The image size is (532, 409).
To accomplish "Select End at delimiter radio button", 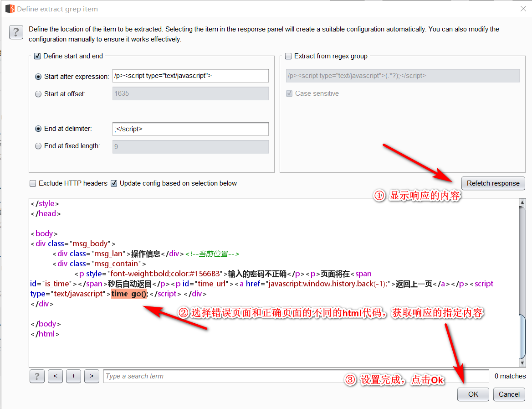I will click(x=38, y=129).
